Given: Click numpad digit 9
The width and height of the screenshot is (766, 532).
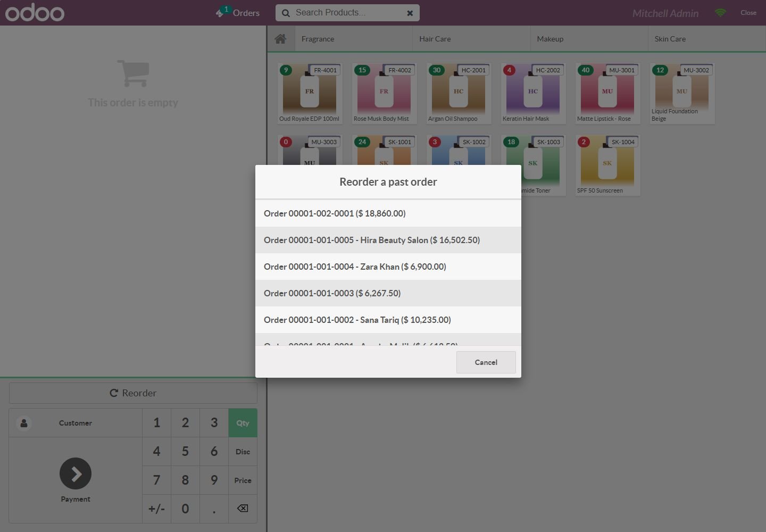Looking at the screenshot, I should coord(214,480).
